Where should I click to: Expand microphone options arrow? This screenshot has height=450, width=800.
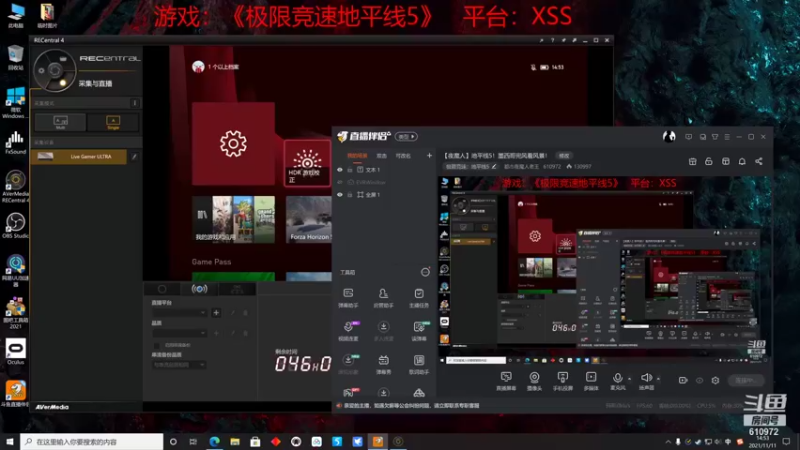(630, 379)
